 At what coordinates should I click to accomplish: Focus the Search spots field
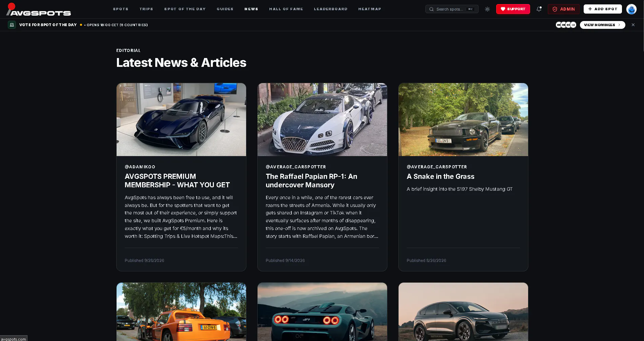click(x=452, y=9)
